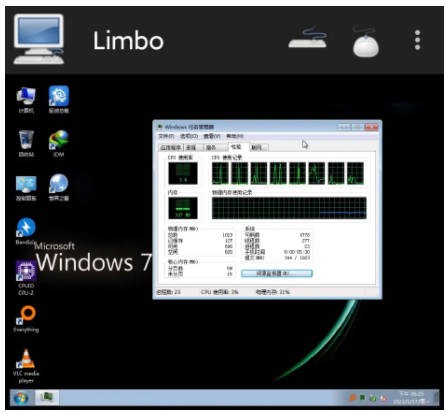Minimize the Task Manager window
Screen dimensions: 448x414
(x=343, y=127)
